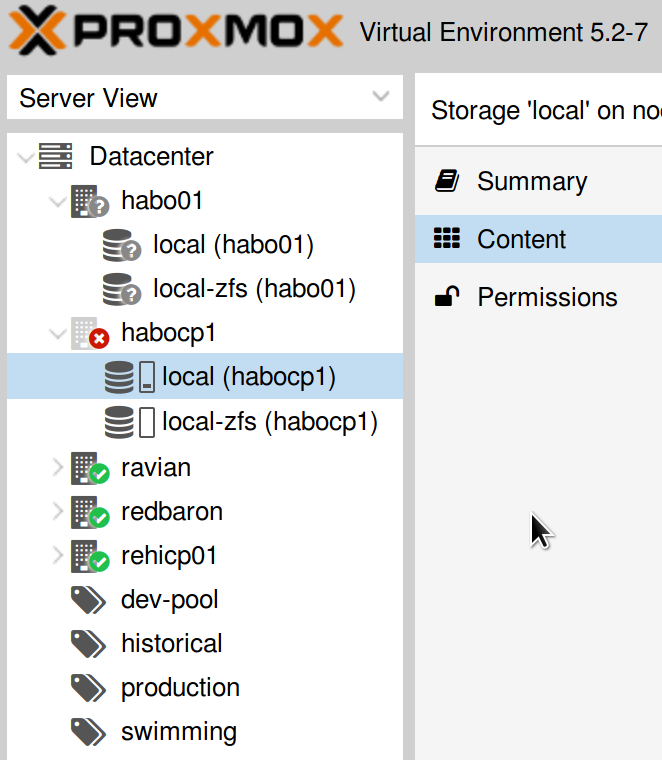662x760 pixels.
Task: Click the swimming pool tag icon
Action: [88, 732]
